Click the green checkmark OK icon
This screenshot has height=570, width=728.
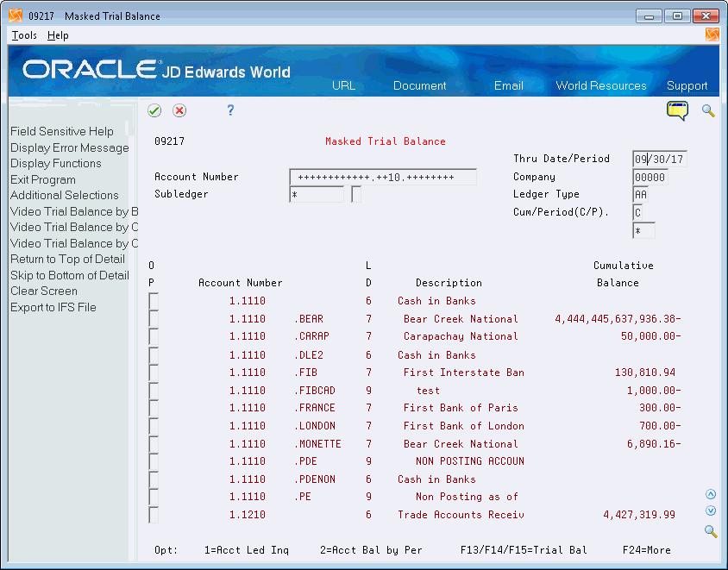(154, 110)
